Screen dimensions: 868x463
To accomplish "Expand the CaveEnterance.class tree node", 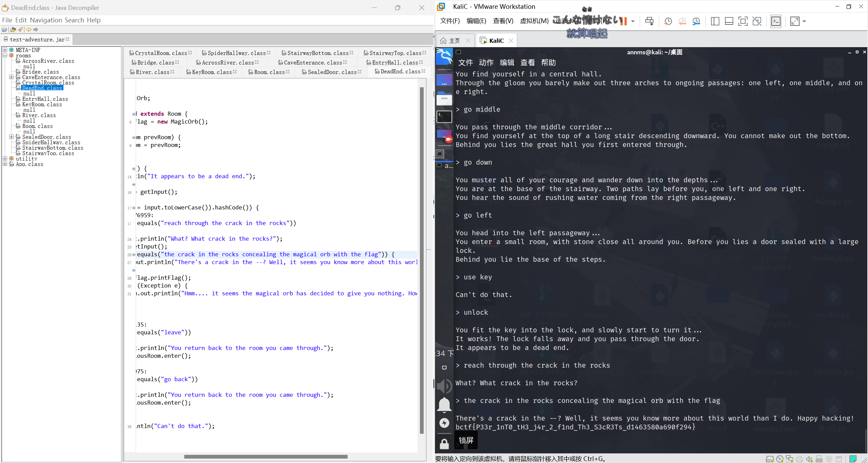I will click(12, 77).
